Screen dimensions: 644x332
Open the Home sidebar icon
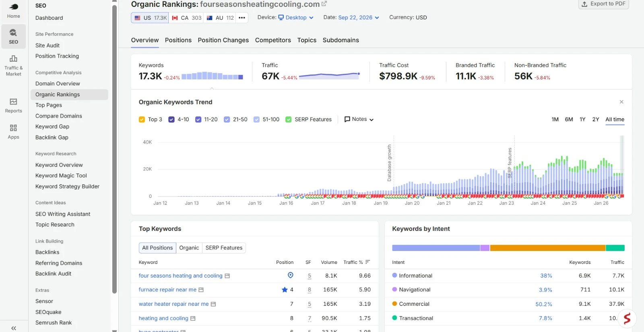tap(13, 11)
